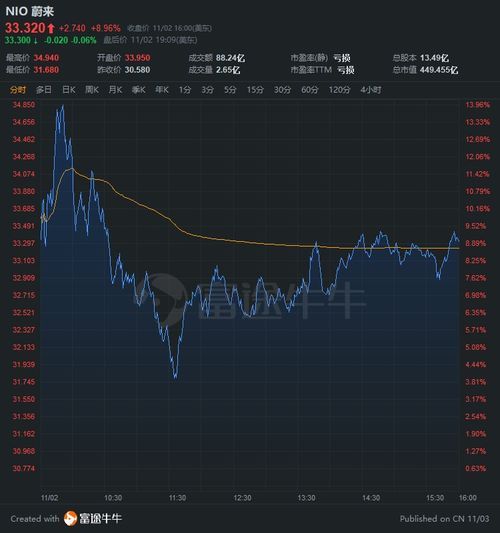The height and width of the screenshot is (533, 500).
Task: Click the 13.96% percentage axis label
Action: 478,105
